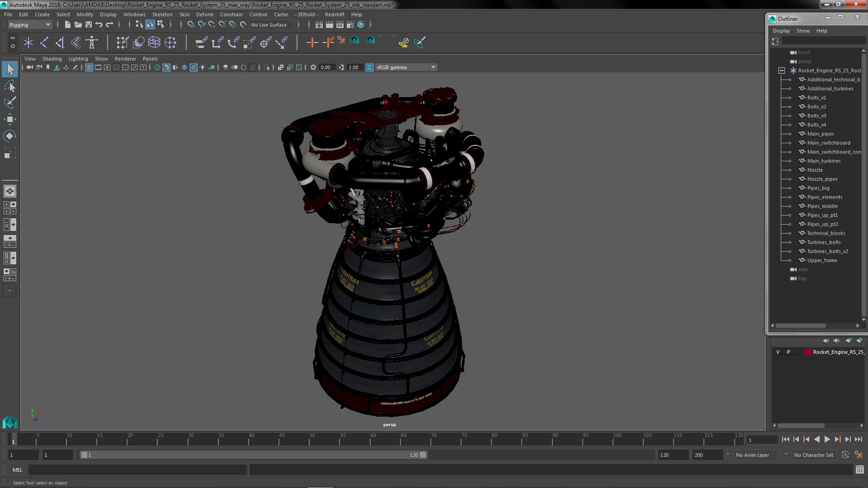Click the Create Lattice deformer icon
Screen dimensions: 868x488
pyautogui.click(x=154, y=42)
